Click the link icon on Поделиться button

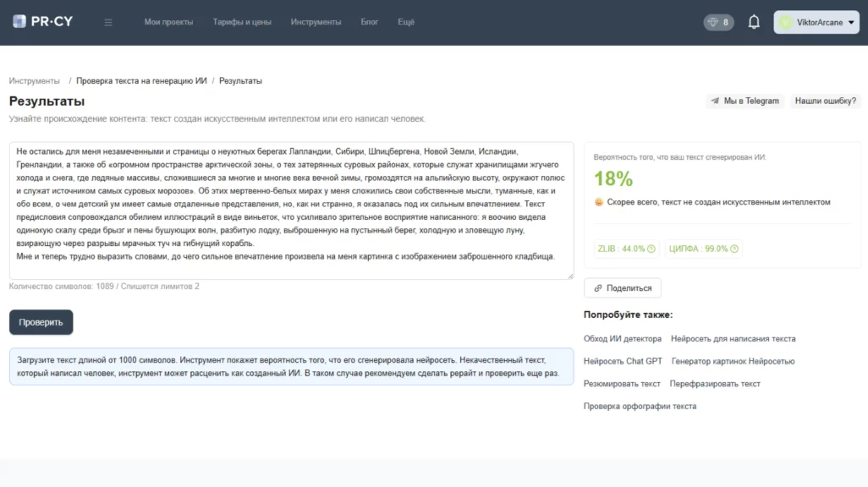(x=598, y=288)
